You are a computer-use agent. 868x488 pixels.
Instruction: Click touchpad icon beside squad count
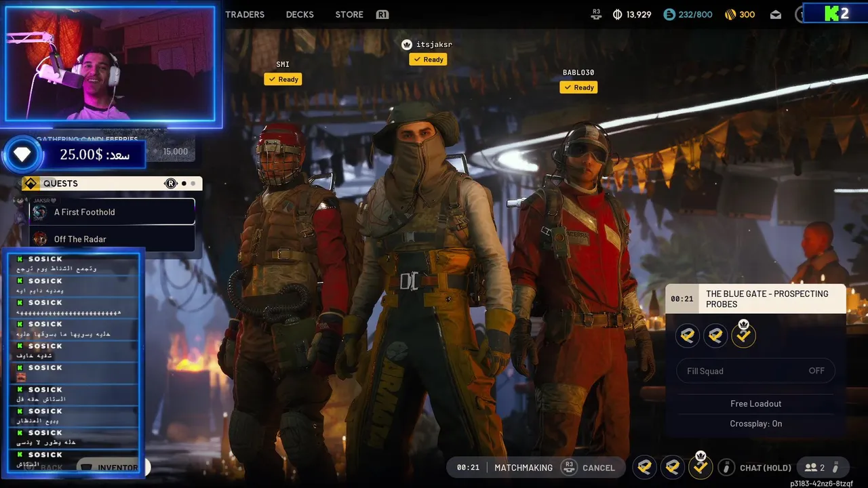tap(836, 468)
